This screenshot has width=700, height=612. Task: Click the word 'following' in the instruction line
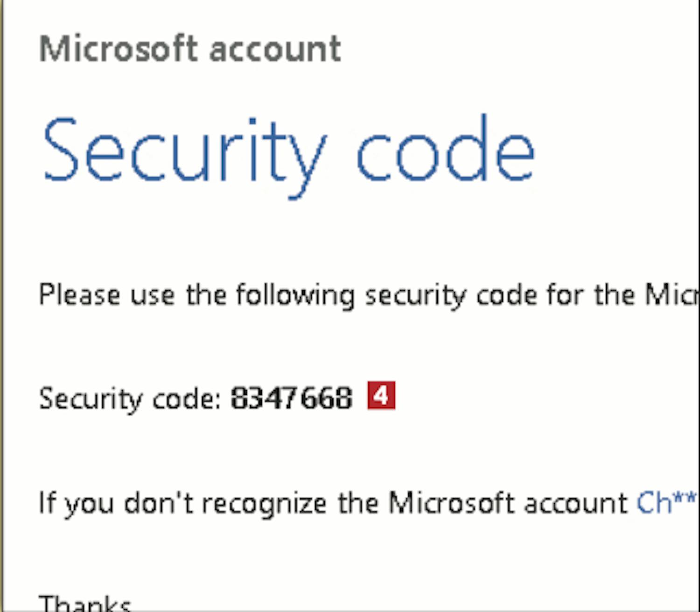coord(295,296)
